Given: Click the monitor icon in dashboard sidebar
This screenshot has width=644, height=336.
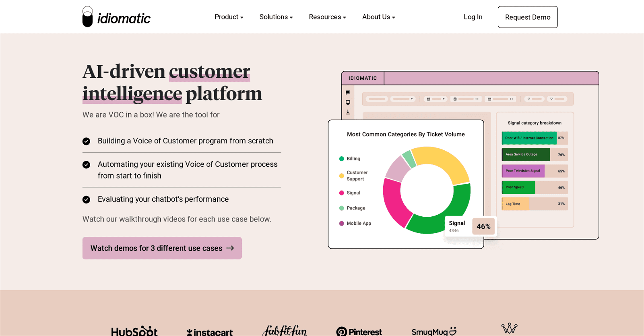Looking at the screenshot, I should pyautogui.click(x=348, y=102).
